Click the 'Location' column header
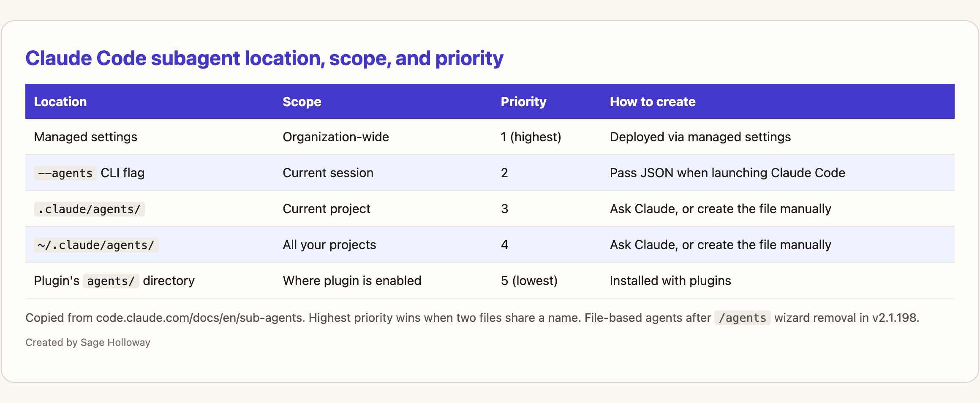The width and height of the screenshot is (980, 403). point(60,101)
